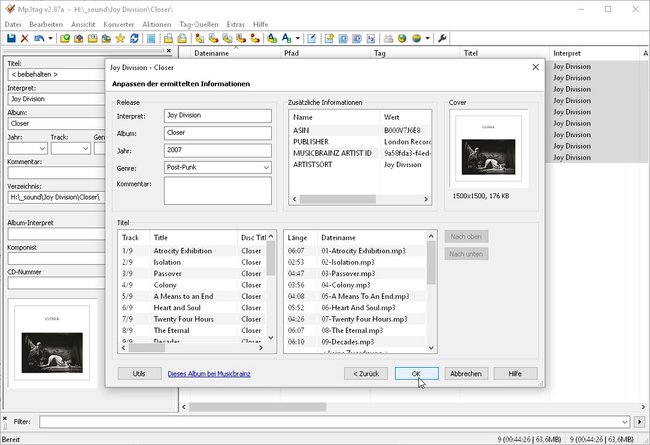The image size is (650, 445).
Task: Click the Auto-numbering wizard icon
Action: click(371, 39)
